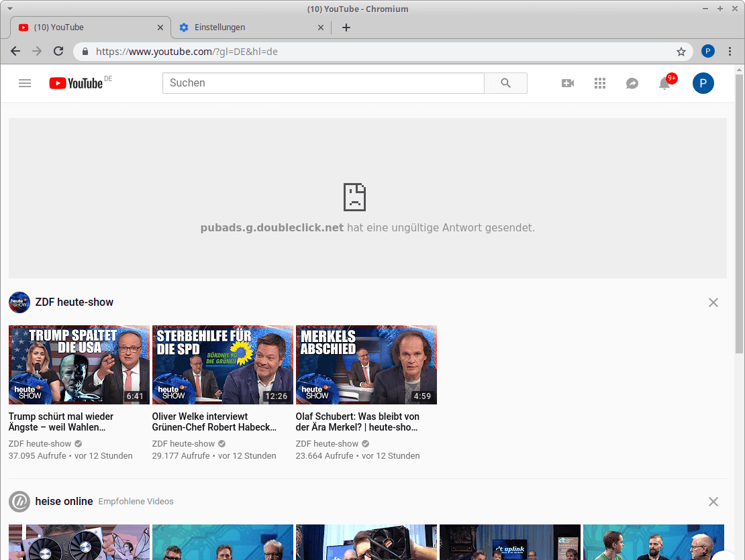
Task: Open the Trump spaltet die USA thumbnail
Action: point(79,364)
